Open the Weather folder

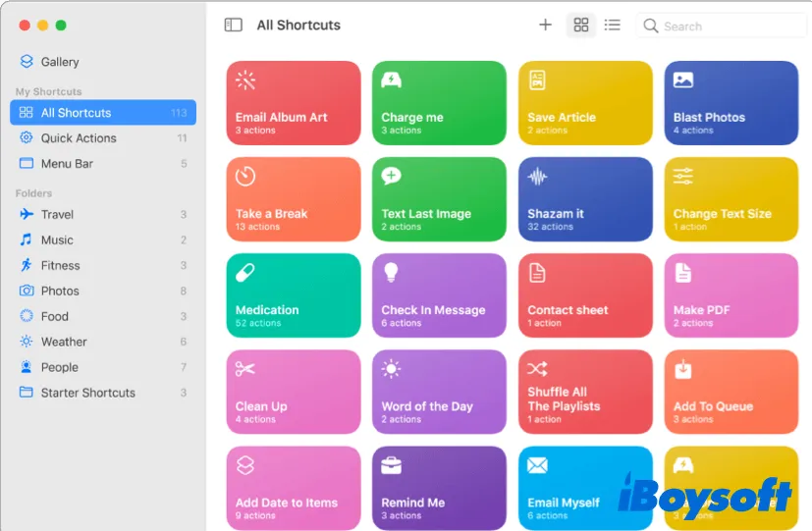(x=64, y=343)
